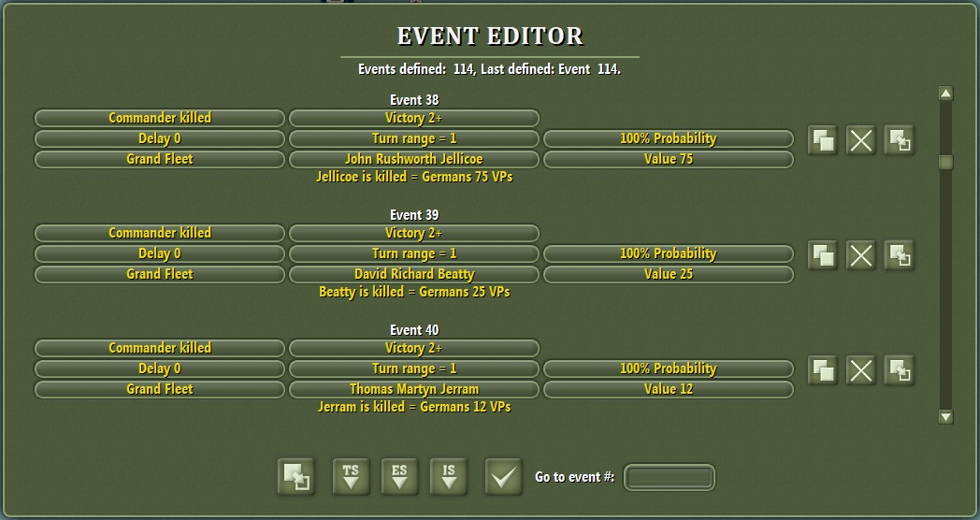Edit Event 38 '100% Probability' field
Image resolution: width=980 pixels, height=520 pixels.
coord(668,138)
